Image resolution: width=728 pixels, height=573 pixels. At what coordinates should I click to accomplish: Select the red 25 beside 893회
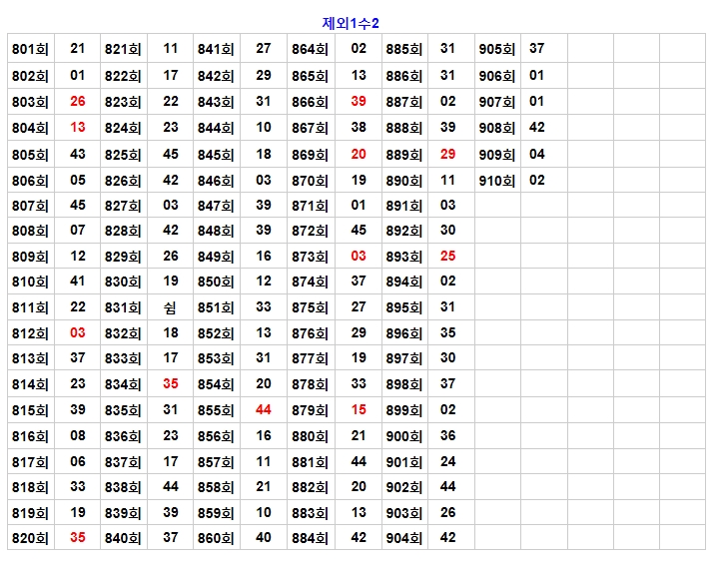447,256
